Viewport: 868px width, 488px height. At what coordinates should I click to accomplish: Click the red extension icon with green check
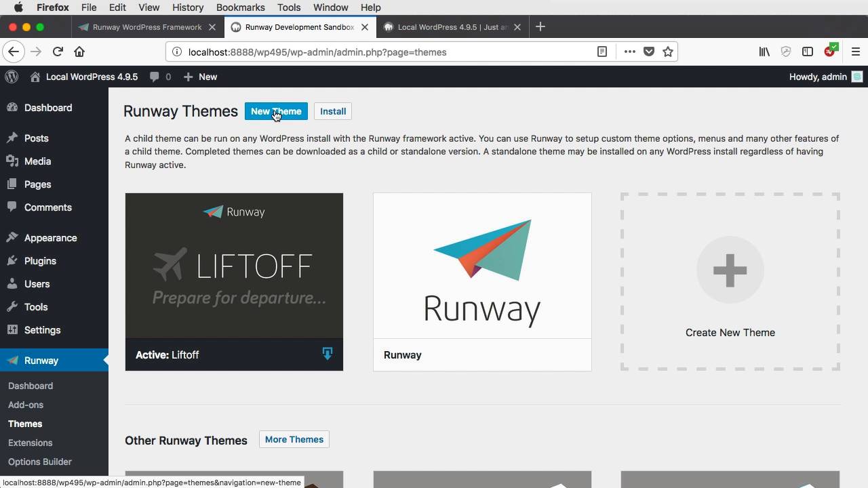[831, 51]
